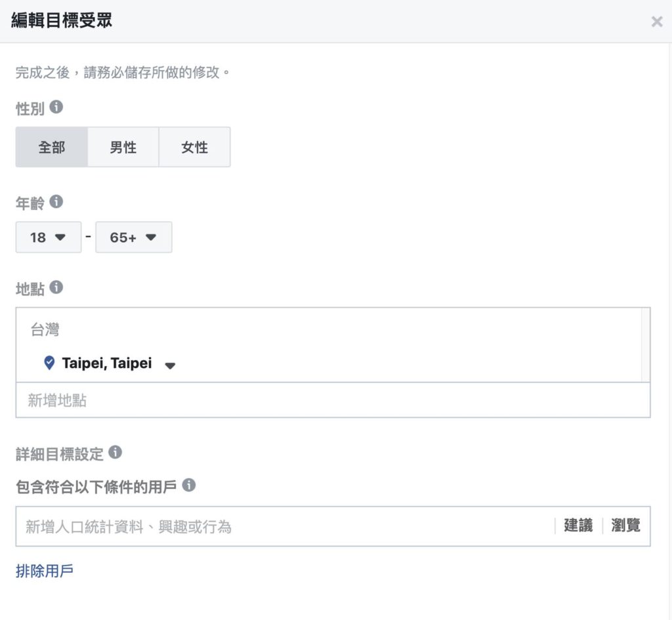The width and height of the screenshot is (672, 620).
Task: Click the info icon beside 地點
Action: point(56,287)
